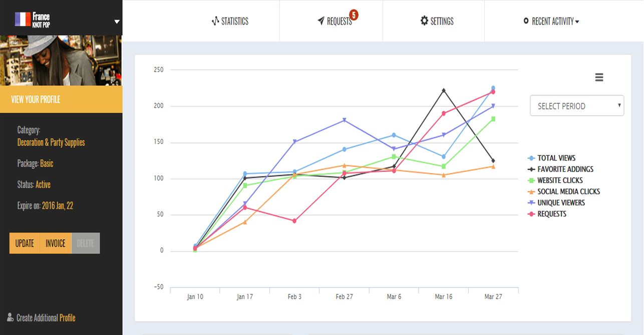Image resolution: width=644 pixels, height=335 pixels.
Task: Toggle Total Views series in legend
Action: tap(552, 158)
